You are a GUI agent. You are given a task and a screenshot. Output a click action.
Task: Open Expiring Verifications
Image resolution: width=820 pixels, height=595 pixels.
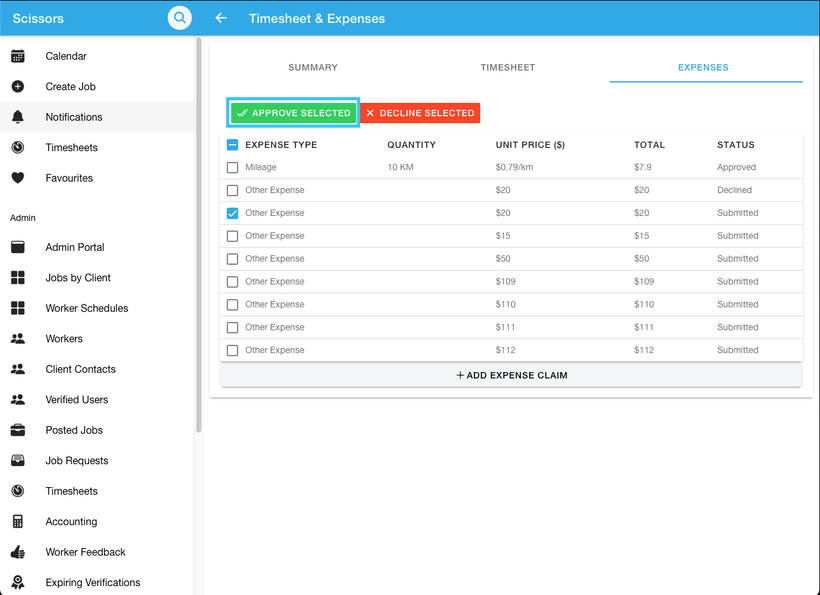[x=94, y=582]
